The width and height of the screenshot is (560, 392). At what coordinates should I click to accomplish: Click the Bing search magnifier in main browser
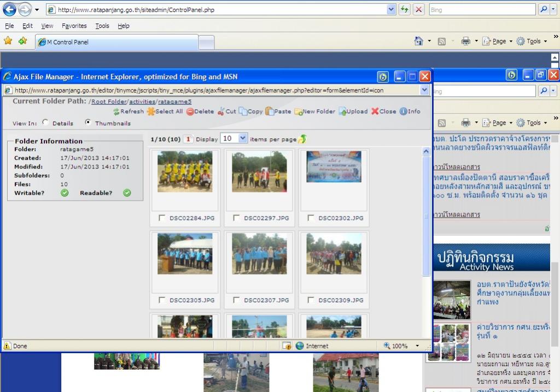(x=544, y=10)
